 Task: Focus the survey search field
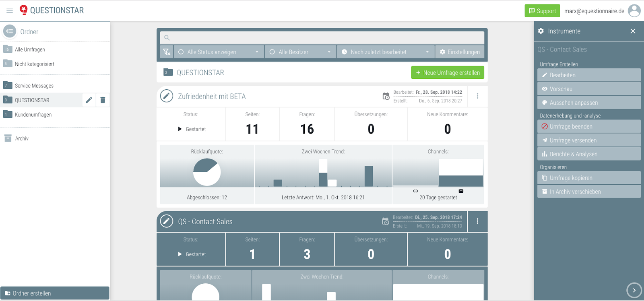[322, 37]
